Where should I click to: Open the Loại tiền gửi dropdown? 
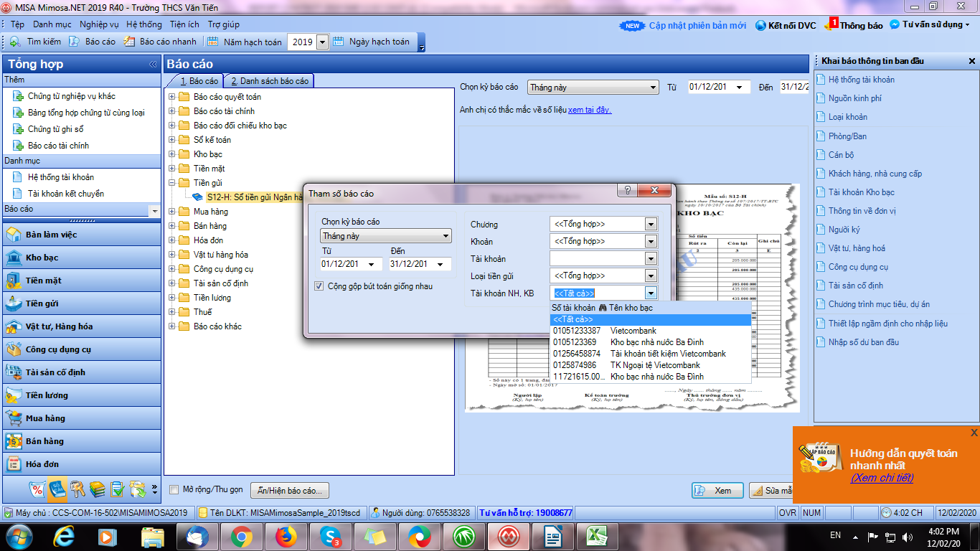pos(651,275)
